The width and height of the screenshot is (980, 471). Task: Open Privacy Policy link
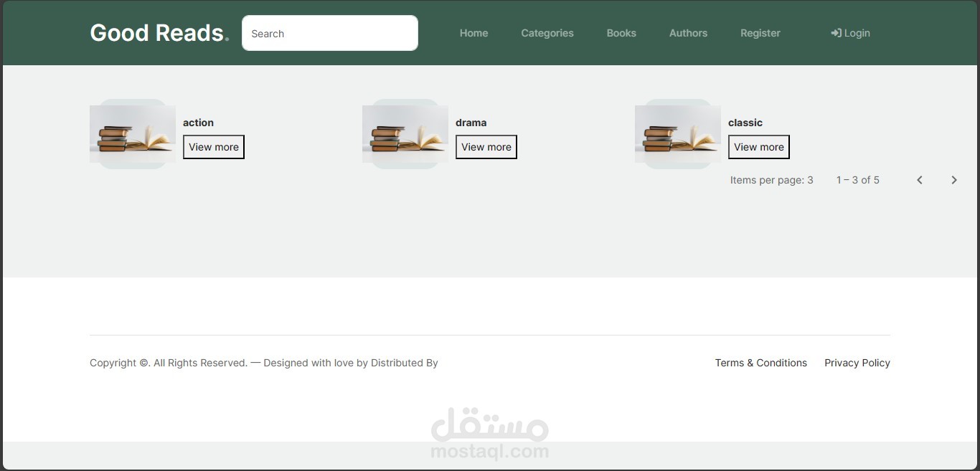pos(857,363)
